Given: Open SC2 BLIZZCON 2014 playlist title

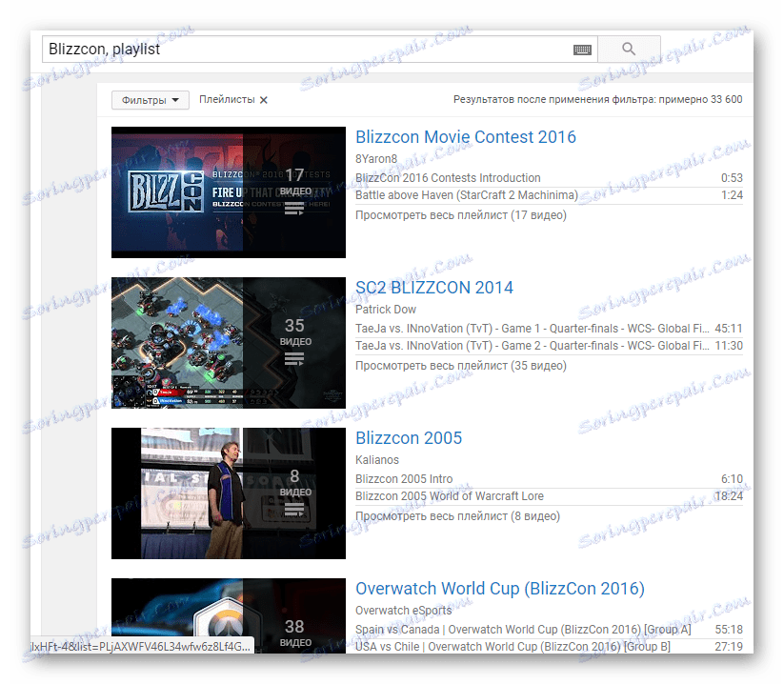Looking at the screenshot, I should [x=434, y=288].
